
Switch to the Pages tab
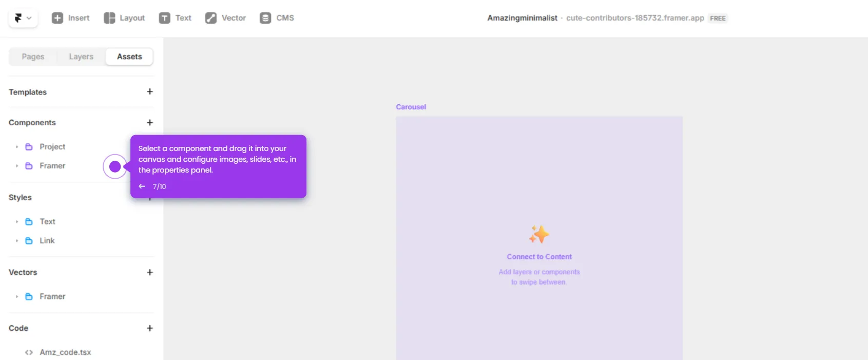coord(33,56)
